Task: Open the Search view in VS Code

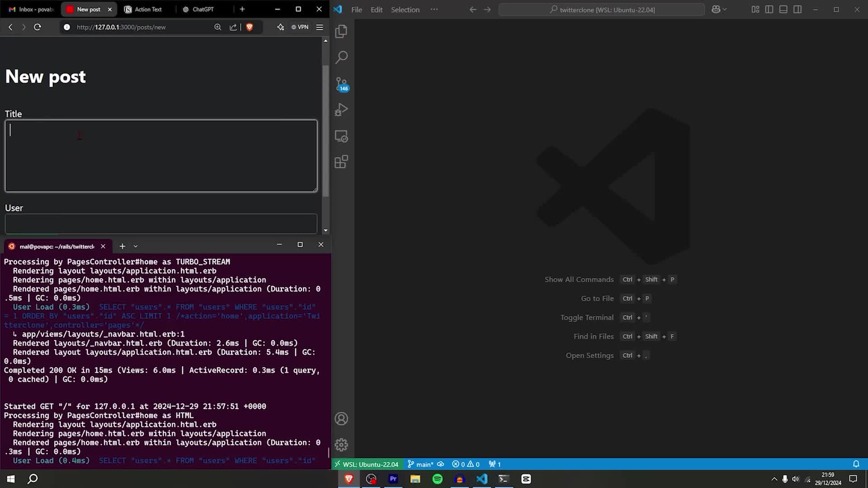Action: click(x=341, y=57)
